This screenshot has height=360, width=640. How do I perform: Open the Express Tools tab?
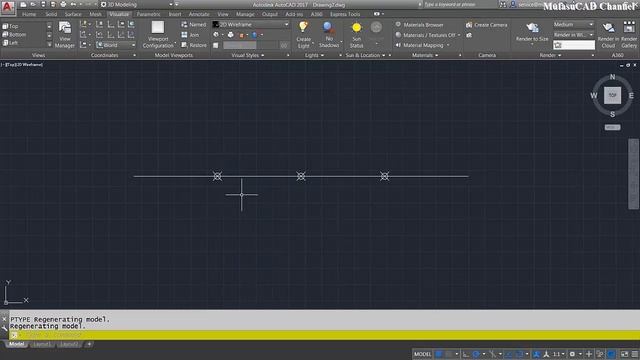click(x=345, y=14)
